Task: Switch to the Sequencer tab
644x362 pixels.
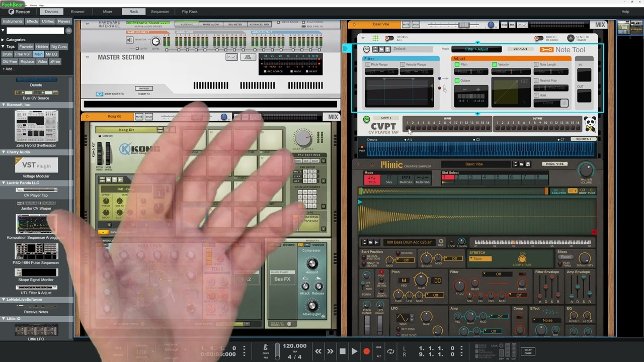Action: (160, 12)
